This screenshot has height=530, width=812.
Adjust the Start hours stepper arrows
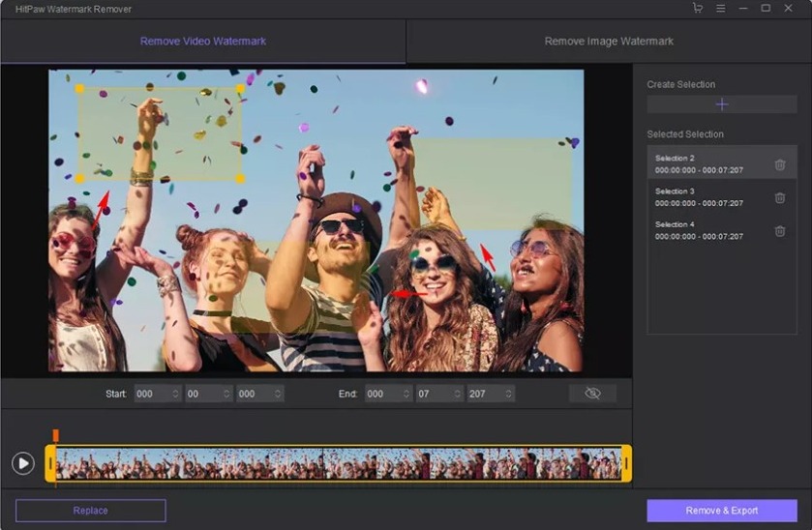175,394
